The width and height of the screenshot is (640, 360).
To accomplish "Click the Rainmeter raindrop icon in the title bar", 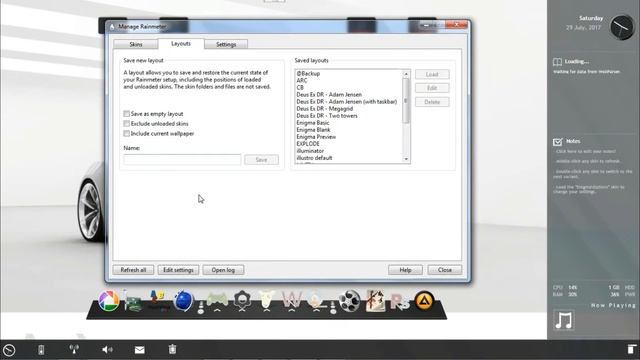I will (112, 27).
